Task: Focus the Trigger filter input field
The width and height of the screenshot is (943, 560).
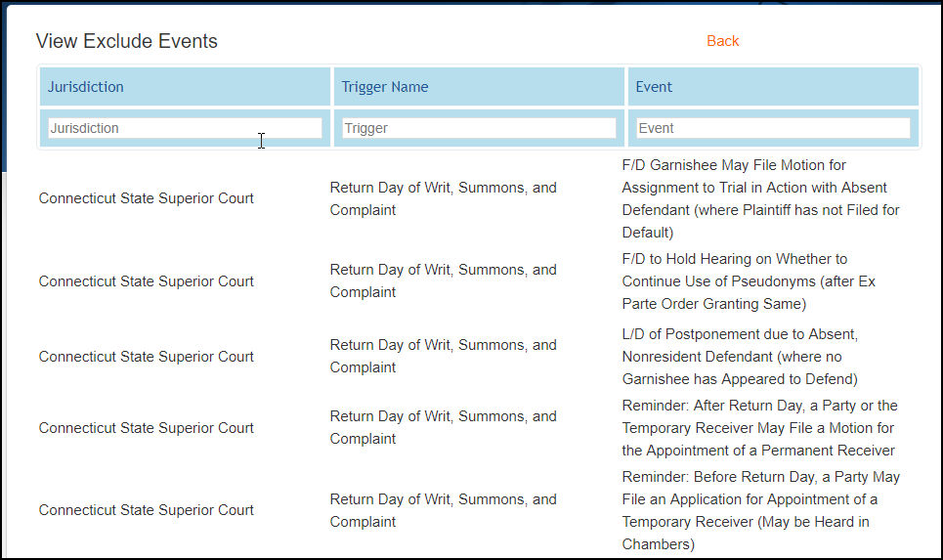Action: (479, 128)
